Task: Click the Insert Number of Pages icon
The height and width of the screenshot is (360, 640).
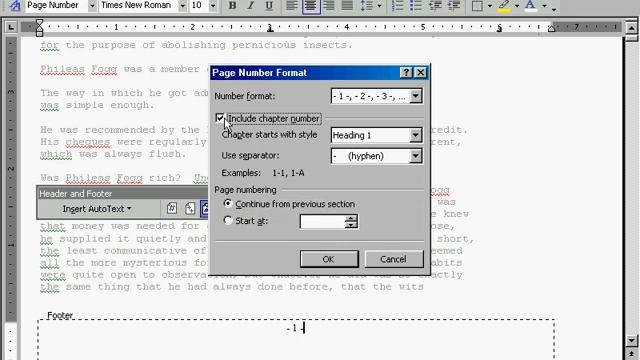Action: click(190, 209)
